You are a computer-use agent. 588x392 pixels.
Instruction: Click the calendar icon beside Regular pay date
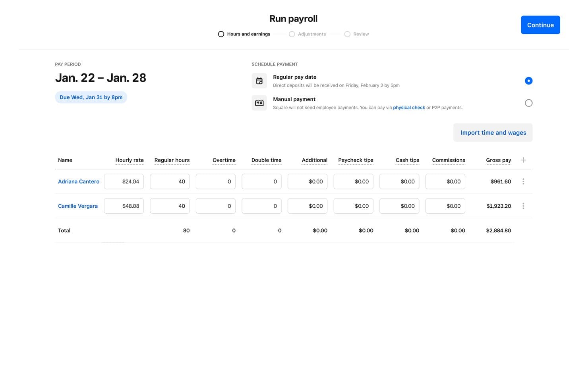(259, 81)
